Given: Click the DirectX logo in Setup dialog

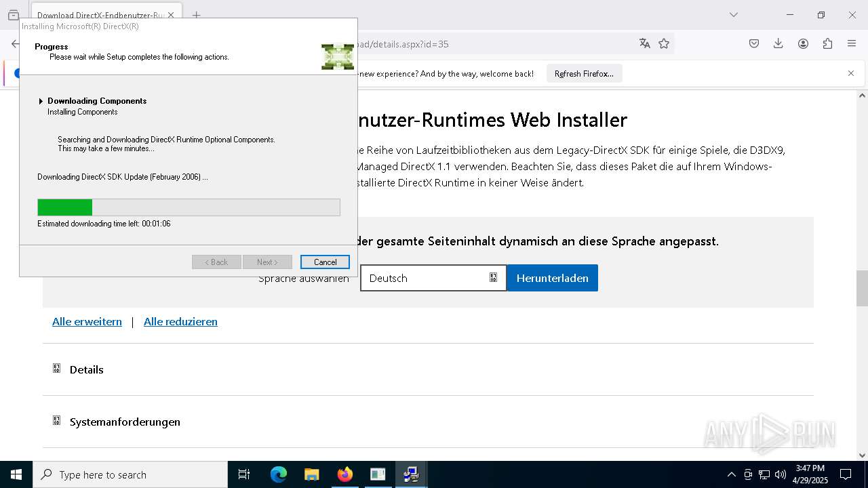Looking at the screenshot, I should [338, 57].
